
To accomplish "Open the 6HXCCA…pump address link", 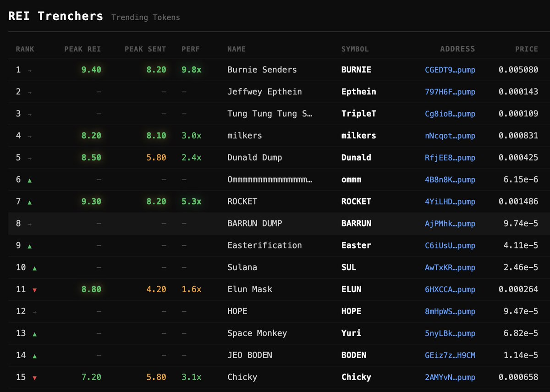I will click(450, 290).
